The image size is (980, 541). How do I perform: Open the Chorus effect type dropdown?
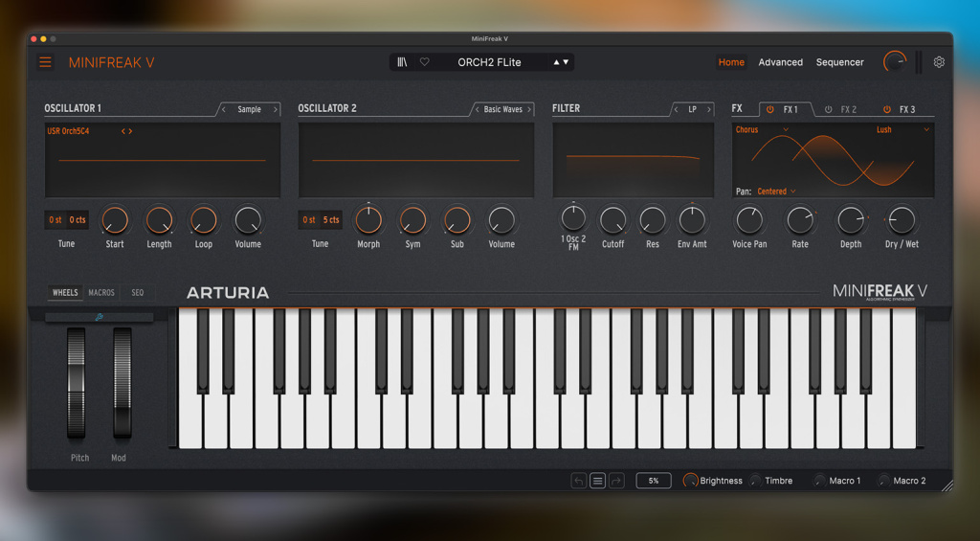(762, 129)
